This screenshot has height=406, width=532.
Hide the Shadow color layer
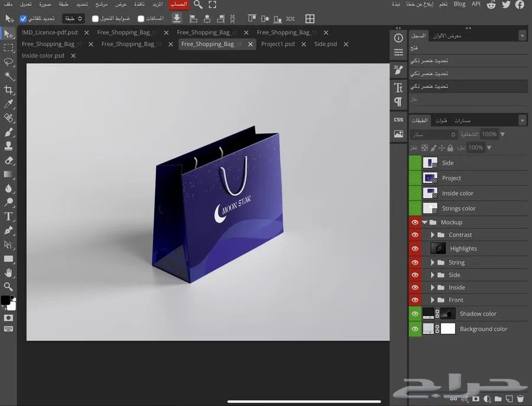414,314
